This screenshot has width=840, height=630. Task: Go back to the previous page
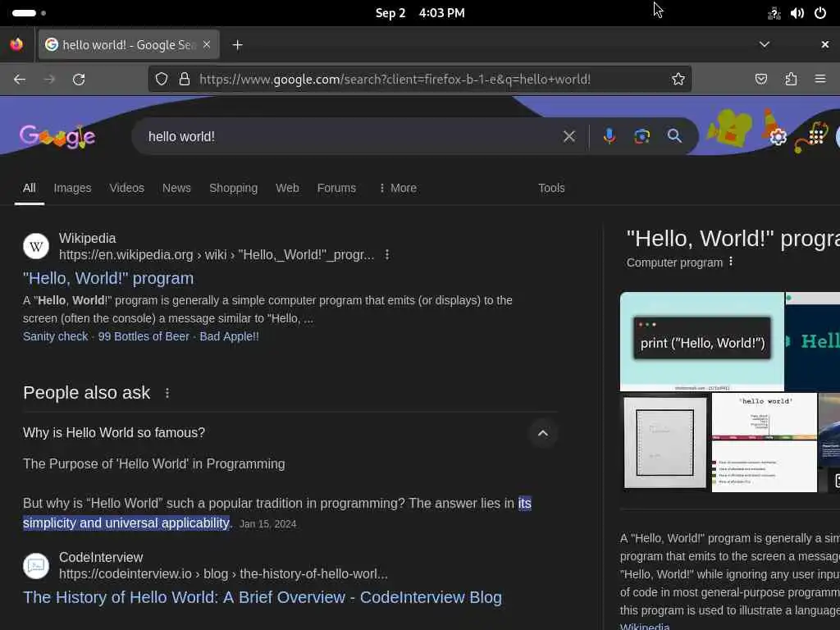(20, 80)
